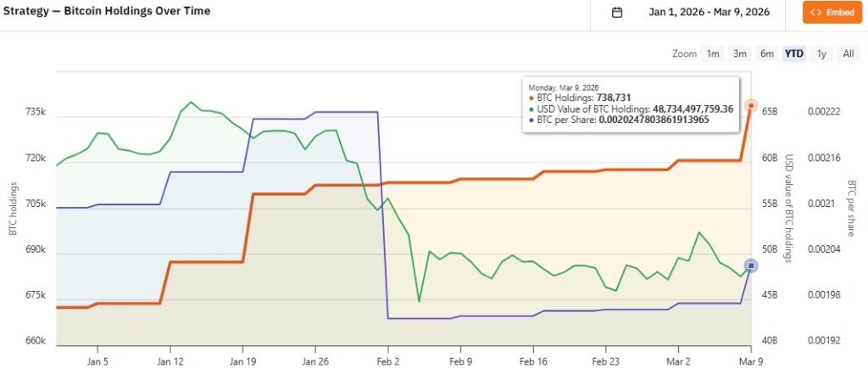The height and width of the screenshot is (374, 868).
Task: Switch the chart to YTD view
Action: click(x=794, y=53)
